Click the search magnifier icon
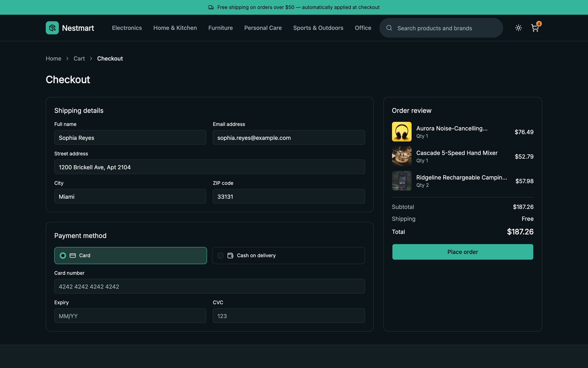 click(x=389, y=28)
